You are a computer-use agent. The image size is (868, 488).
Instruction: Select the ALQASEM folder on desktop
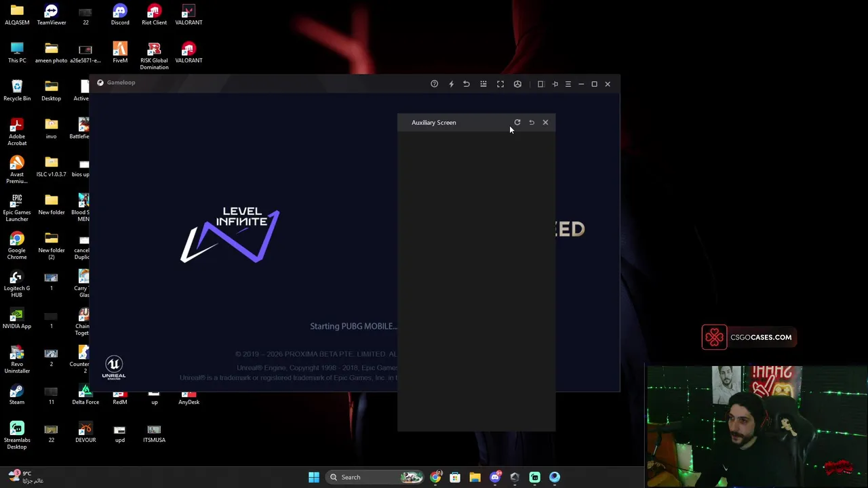tap(17, 15)
